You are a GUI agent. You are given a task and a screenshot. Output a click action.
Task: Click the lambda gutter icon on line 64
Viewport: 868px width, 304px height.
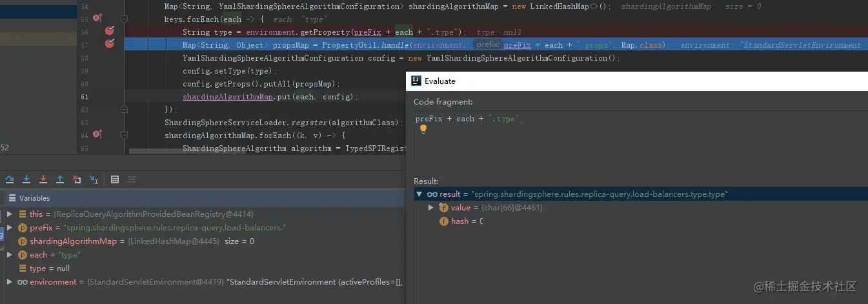click(97, 134)
